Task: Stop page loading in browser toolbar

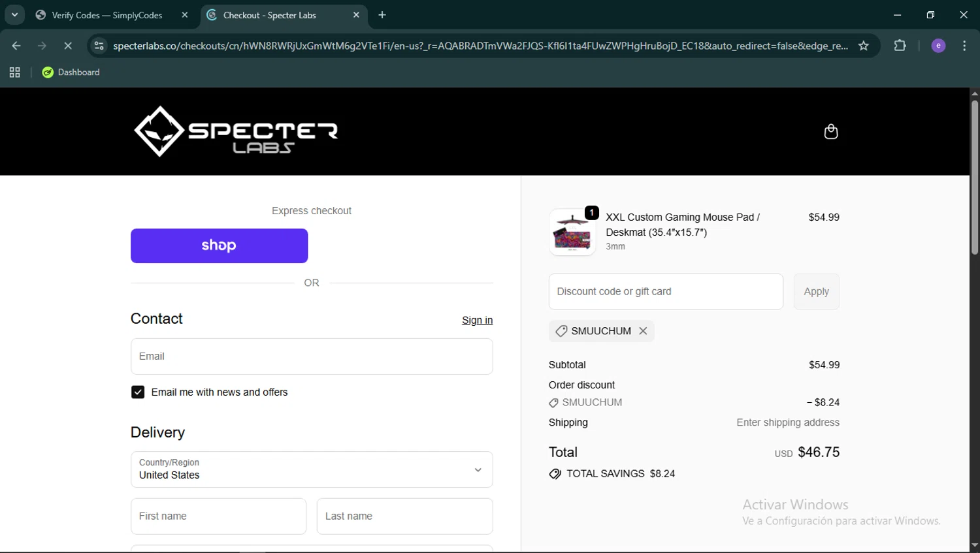Action: pyautogui.click(x=68, y=46)
